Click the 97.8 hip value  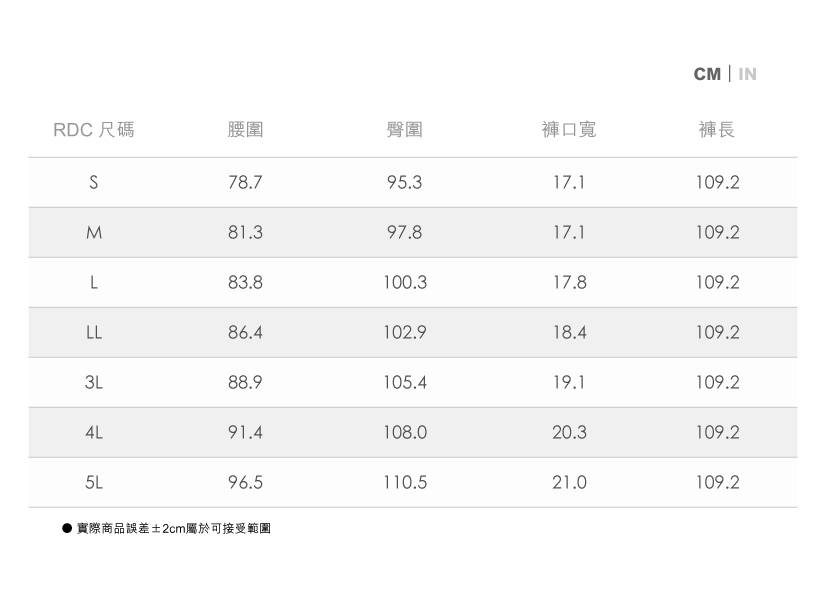click(404, 233)
